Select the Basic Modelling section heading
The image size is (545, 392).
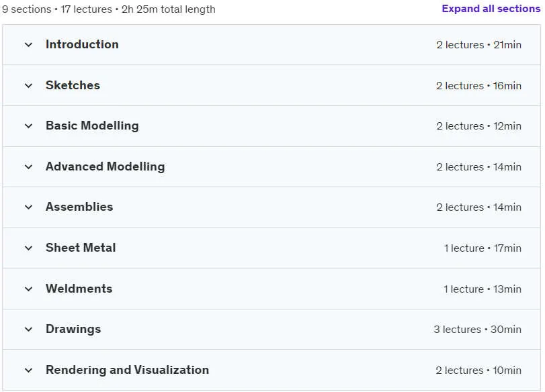pos(92,126)
